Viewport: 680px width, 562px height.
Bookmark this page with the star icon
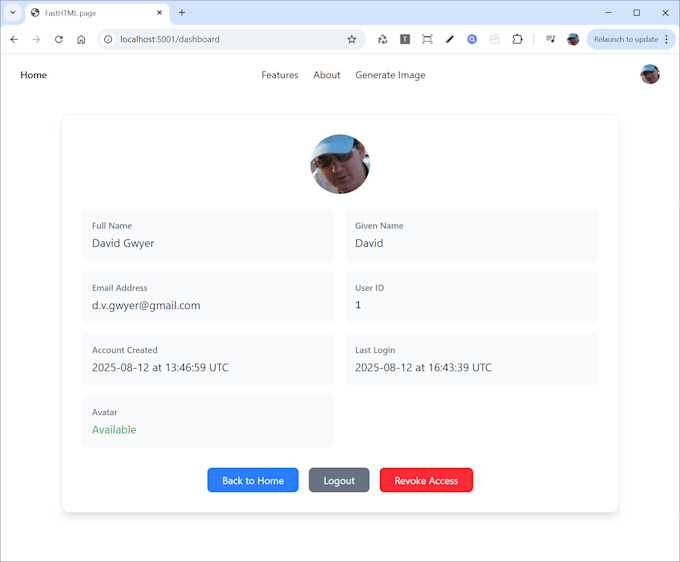click(x=352, y=39)
